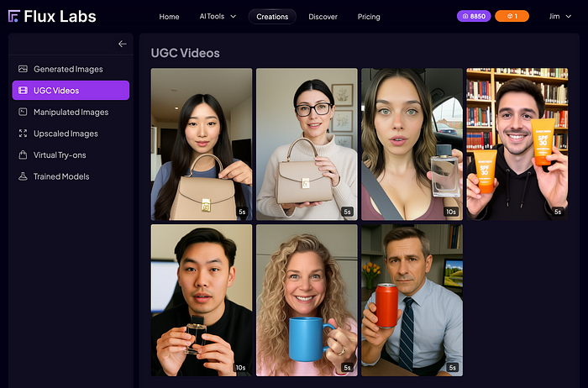Navigate to Home

tap(169, 17)
